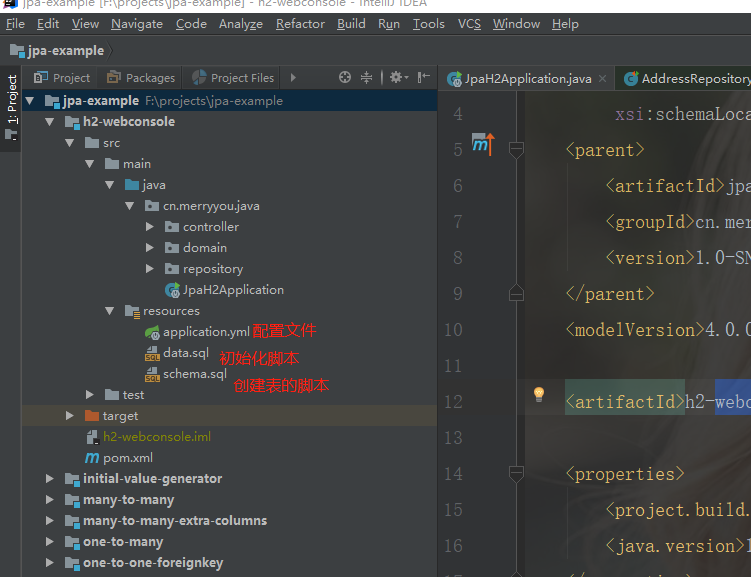
Task: Click the Maven parent gutter icon on line 5
Action: 482,144
